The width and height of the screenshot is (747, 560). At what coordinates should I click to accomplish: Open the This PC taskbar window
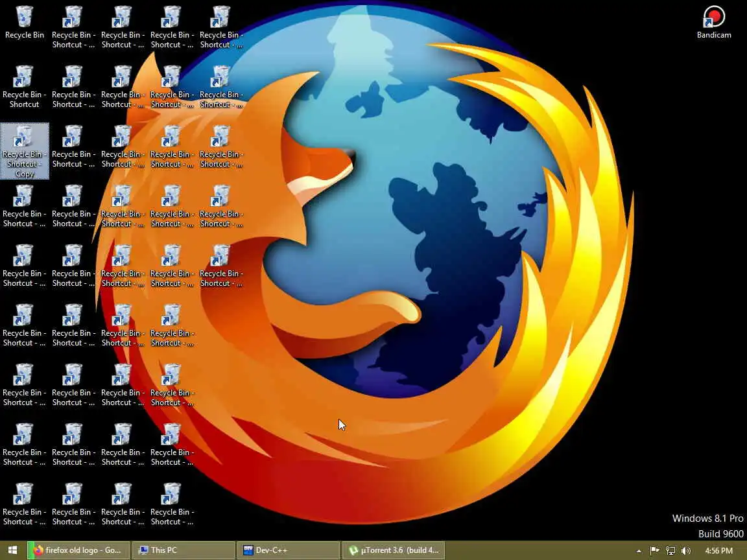184,550
